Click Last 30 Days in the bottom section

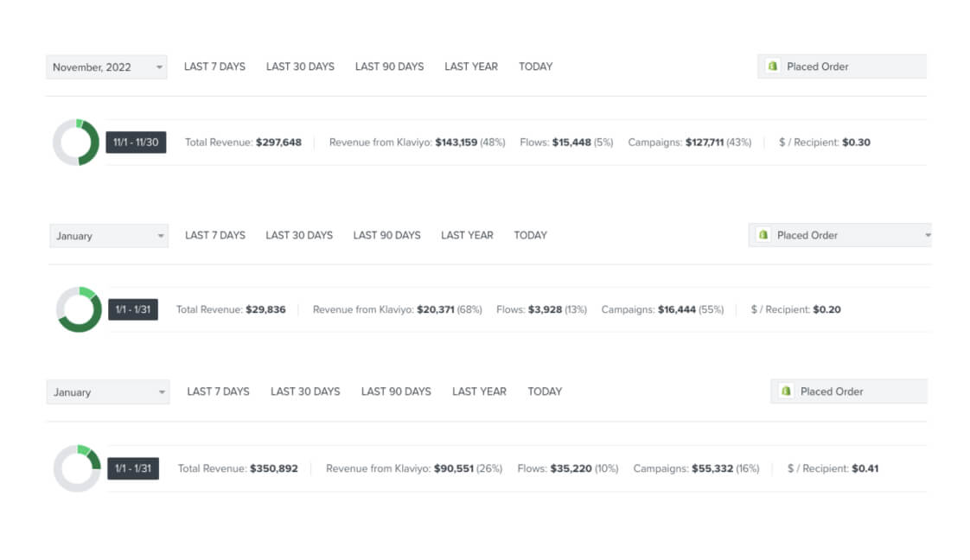click(304, 391)
